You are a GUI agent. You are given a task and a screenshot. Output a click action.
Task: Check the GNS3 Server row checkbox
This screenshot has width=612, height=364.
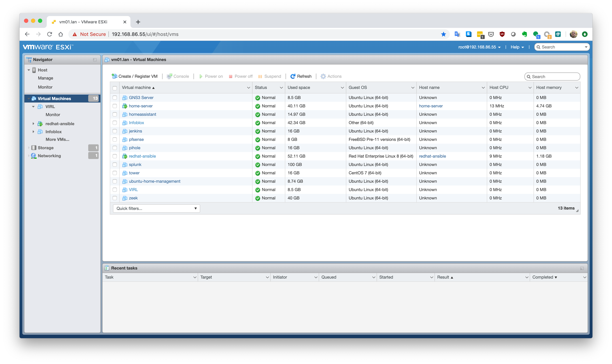(x=115, y=98)
